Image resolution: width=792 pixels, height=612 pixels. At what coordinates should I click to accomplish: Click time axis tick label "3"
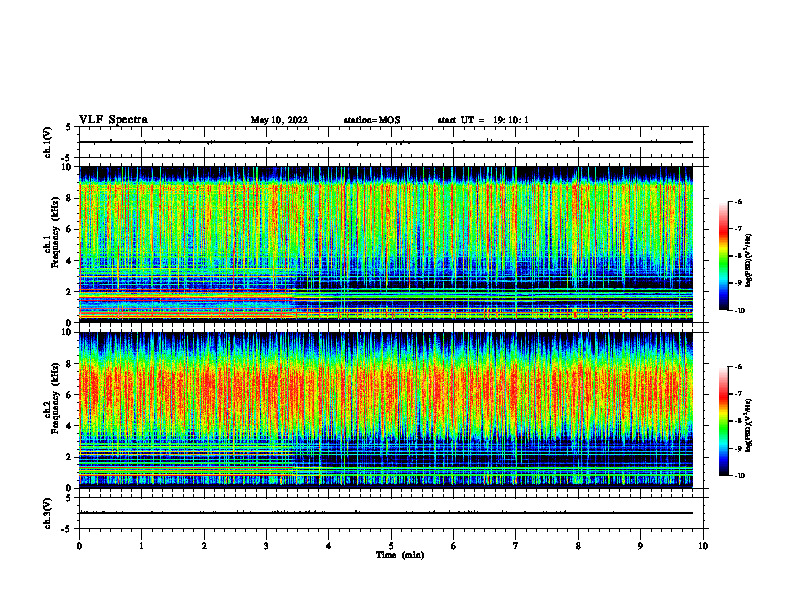[x=266, y=546]
